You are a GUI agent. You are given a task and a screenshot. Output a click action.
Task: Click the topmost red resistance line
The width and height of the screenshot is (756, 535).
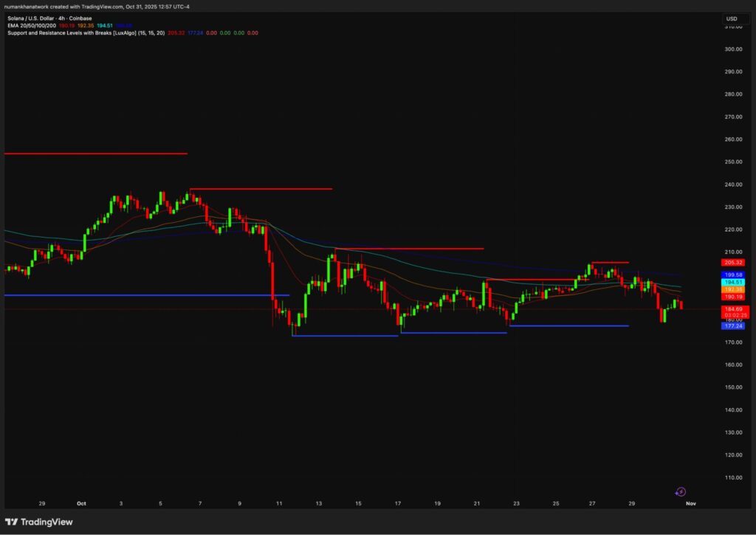pos(96,153)
